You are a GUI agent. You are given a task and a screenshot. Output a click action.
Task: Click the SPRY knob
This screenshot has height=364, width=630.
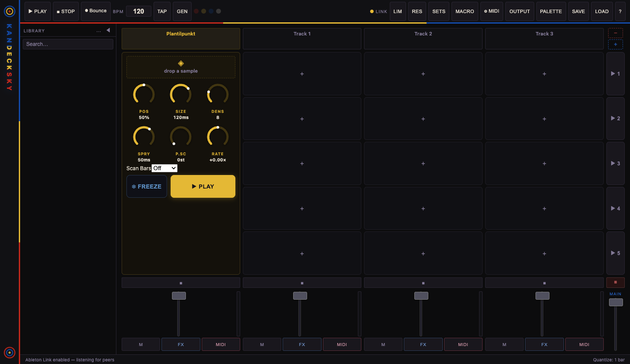coord(144,136)
